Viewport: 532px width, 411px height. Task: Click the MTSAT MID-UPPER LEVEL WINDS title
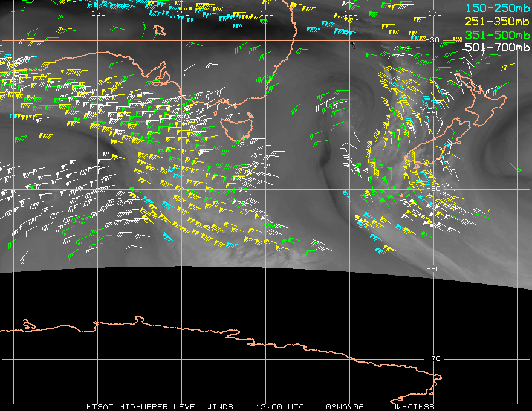(160, 407)
